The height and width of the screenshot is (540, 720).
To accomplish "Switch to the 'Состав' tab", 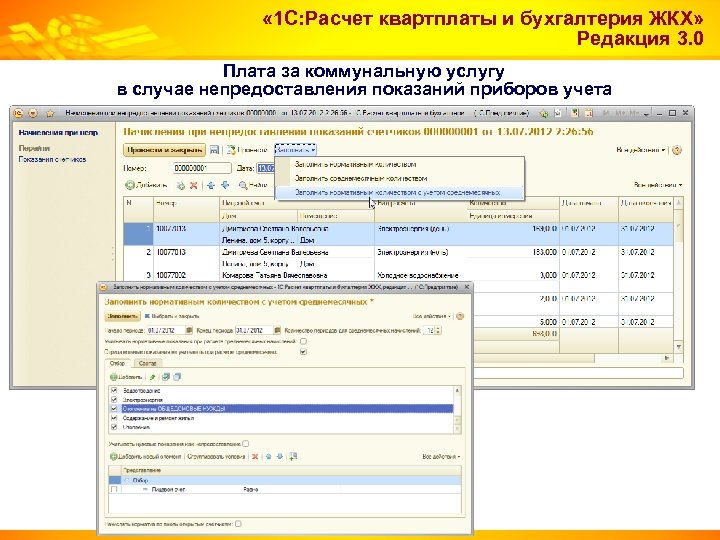I will (147, 363).
